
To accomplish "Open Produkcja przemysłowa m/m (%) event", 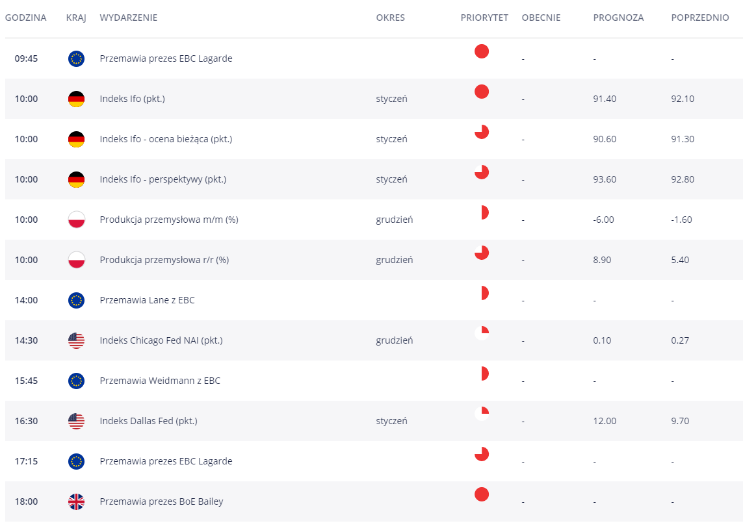I will [169, 220].
